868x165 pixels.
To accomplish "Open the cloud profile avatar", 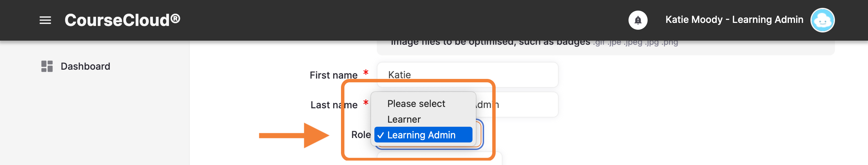I will point(822,20).
